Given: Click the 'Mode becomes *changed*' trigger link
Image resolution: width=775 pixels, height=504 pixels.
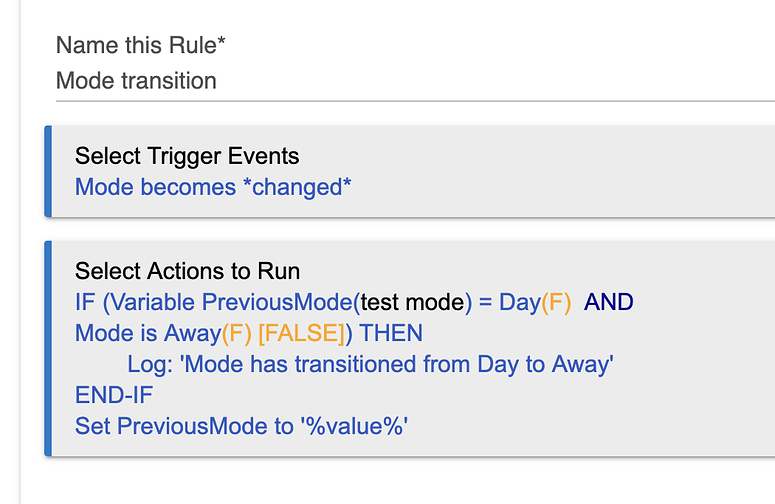Looking at the screenshot, I should (x=213, y=187).
